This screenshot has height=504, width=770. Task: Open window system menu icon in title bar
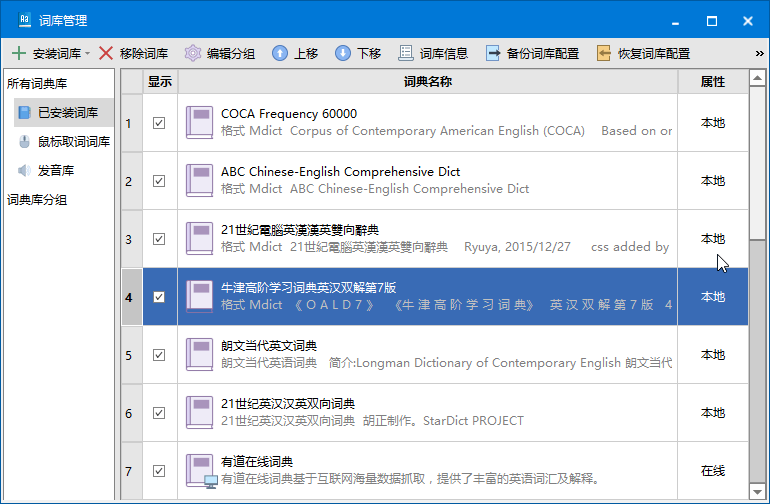click(x=19, y=20)
